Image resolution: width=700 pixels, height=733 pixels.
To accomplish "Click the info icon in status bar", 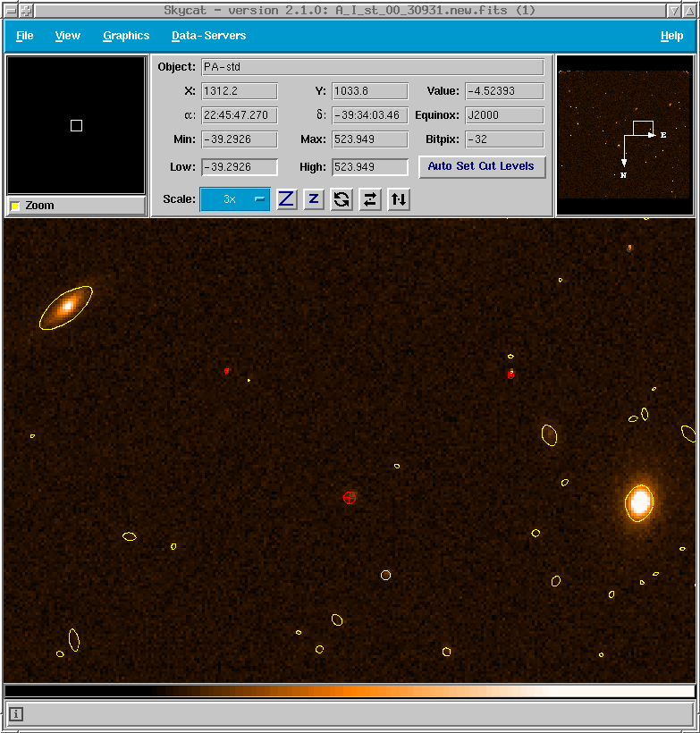I will pyautogui.click(x=17, y=713).
